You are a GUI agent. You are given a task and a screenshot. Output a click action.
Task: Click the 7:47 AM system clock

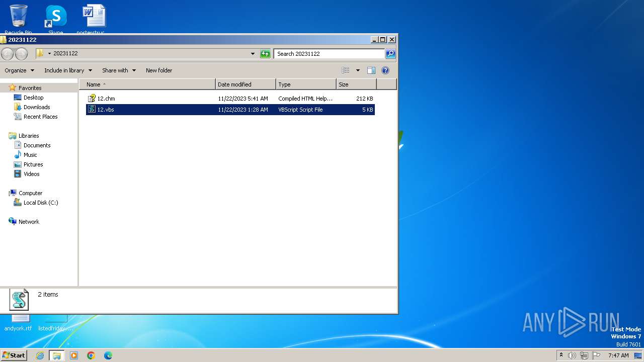click(x=618, y=355)
